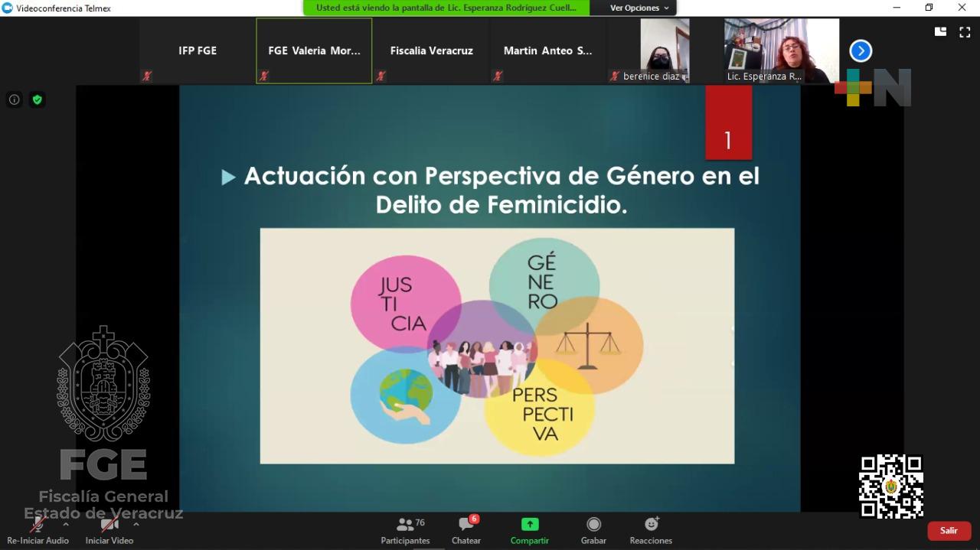
Task: Click the green encryption shield icon
Action: pyautogui.click(x=37, y=99)
